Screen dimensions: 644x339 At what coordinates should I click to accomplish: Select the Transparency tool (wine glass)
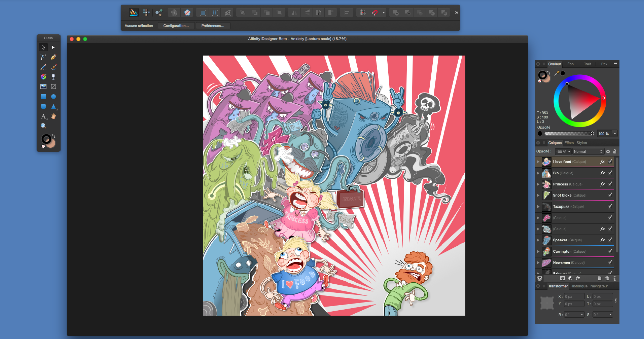pos(53,77)
